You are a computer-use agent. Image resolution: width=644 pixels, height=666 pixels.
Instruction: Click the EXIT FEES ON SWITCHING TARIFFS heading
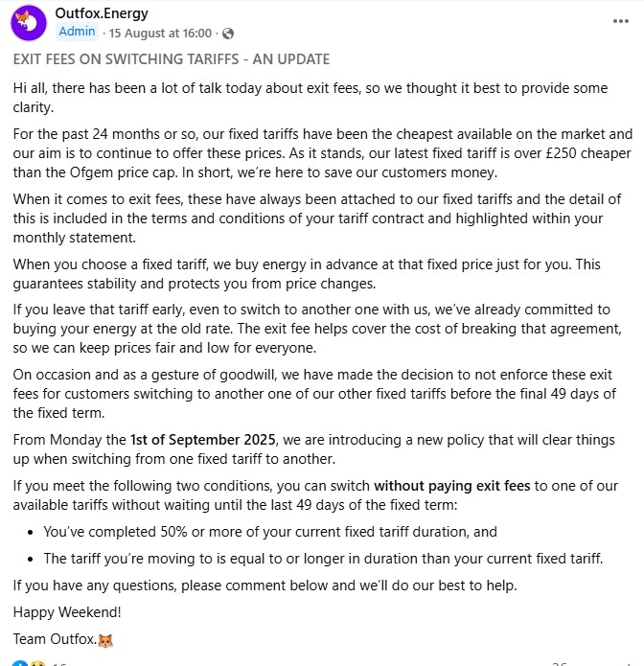click(172, 59)
